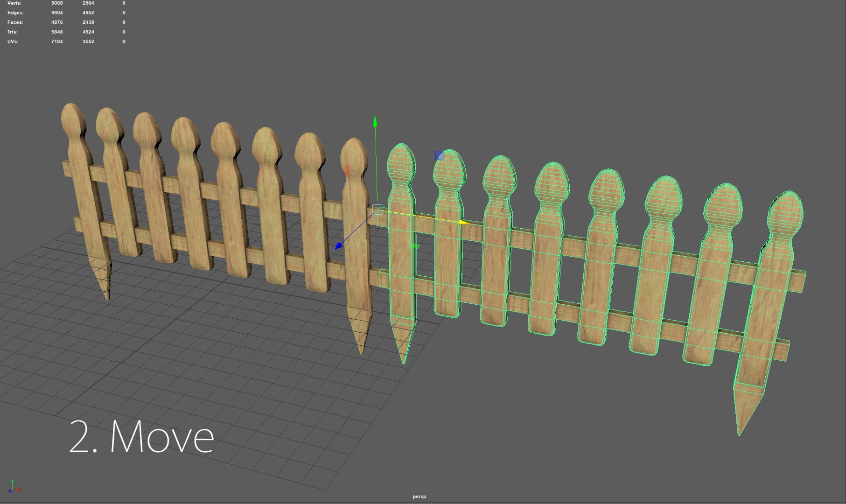The image size is (846, 504).
Task: Grab the green Y-axis arrow of the move manipulator
Action: 375,121
